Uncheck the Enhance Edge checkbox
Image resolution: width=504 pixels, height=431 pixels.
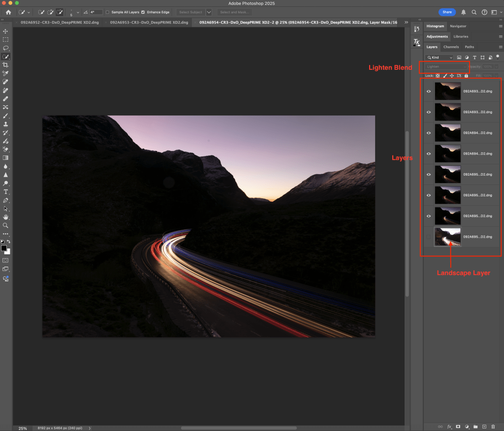(143, 12)
